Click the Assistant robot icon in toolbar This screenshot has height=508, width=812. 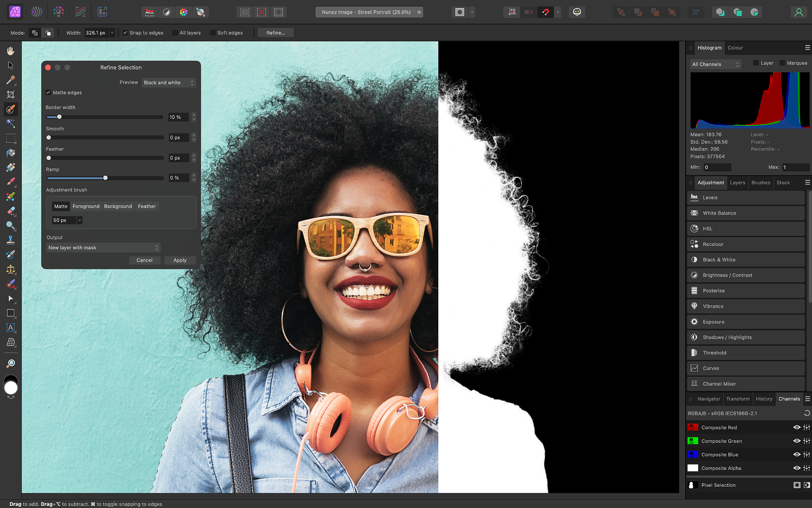pyautogui.click(x=577, y=12)
